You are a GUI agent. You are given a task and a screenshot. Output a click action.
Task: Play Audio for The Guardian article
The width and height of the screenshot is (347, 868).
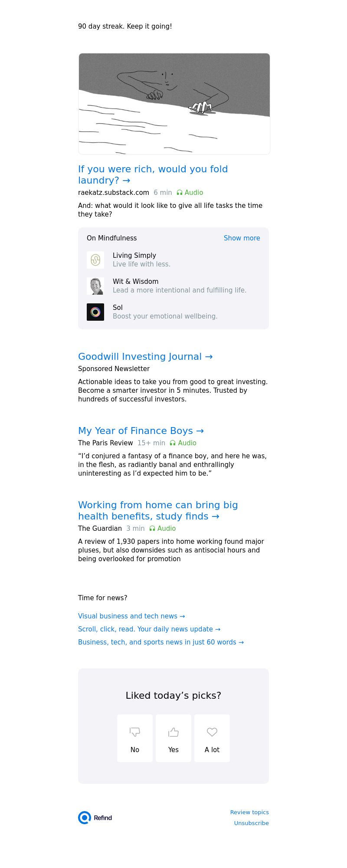pyautogui.click(x=162, y=529)
